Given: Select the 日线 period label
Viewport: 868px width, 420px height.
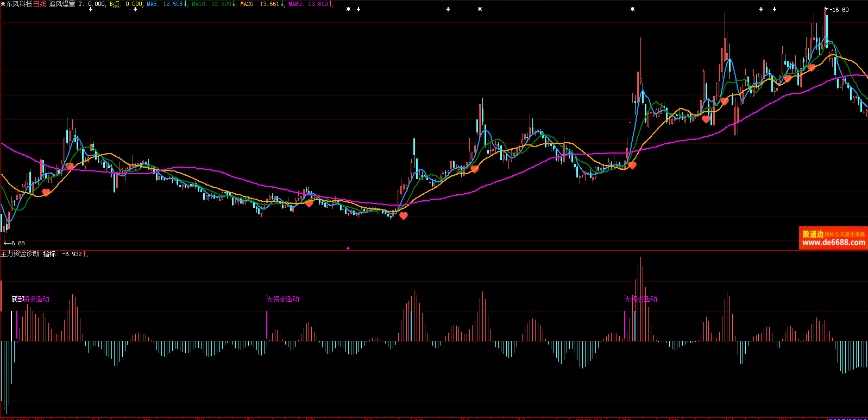Looking at the screenshot, I should pyautogui.click(x=40, y=4).
